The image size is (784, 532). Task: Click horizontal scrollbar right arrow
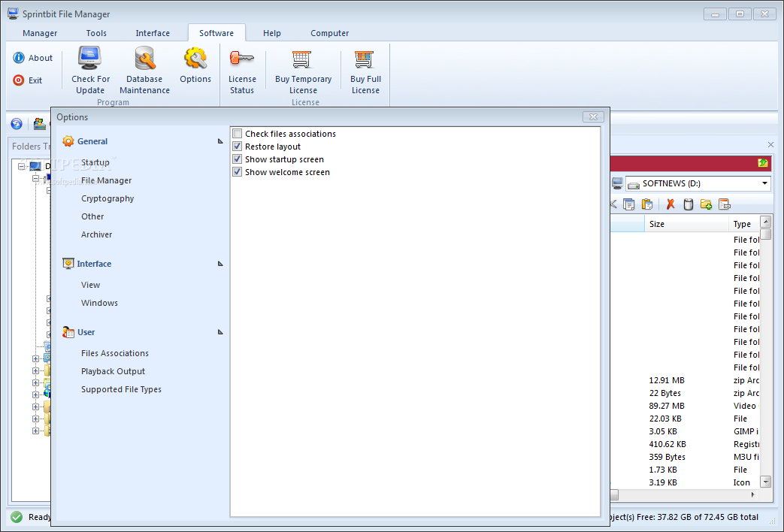coord(753,494)
